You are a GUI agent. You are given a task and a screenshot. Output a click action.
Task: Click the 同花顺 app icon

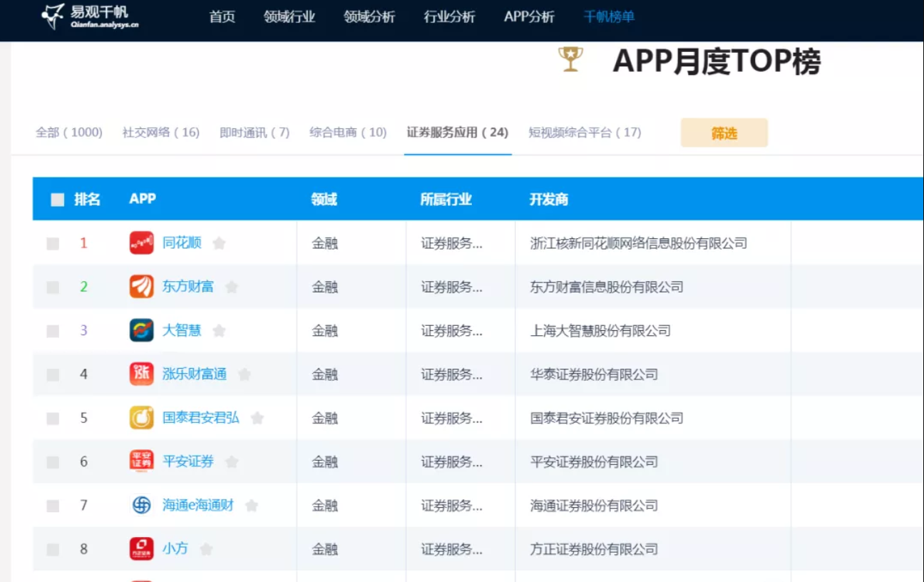(x=141, y=243)
